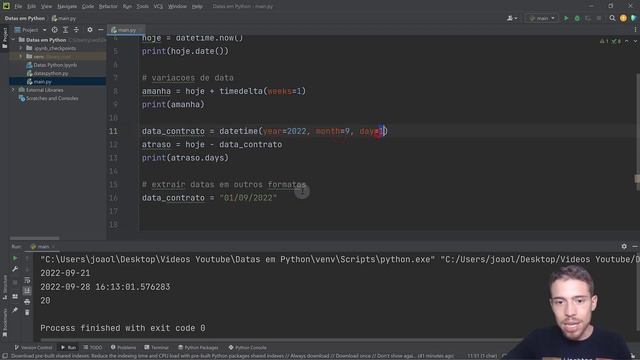This screenshot has height=360, width=640.
Task: Open Project panel gear options
Action: [x=90, y=30]
